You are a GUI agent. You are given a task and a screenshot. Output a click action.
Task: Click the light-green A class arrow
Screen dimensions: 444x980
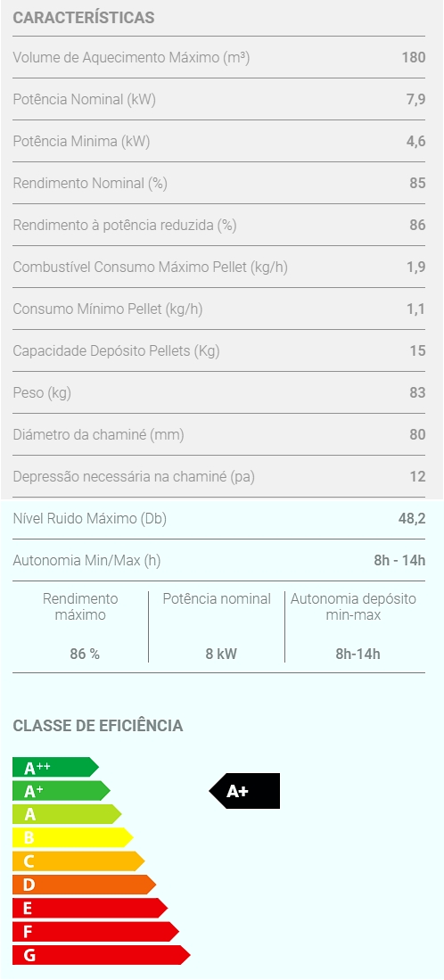coord(67,814)
